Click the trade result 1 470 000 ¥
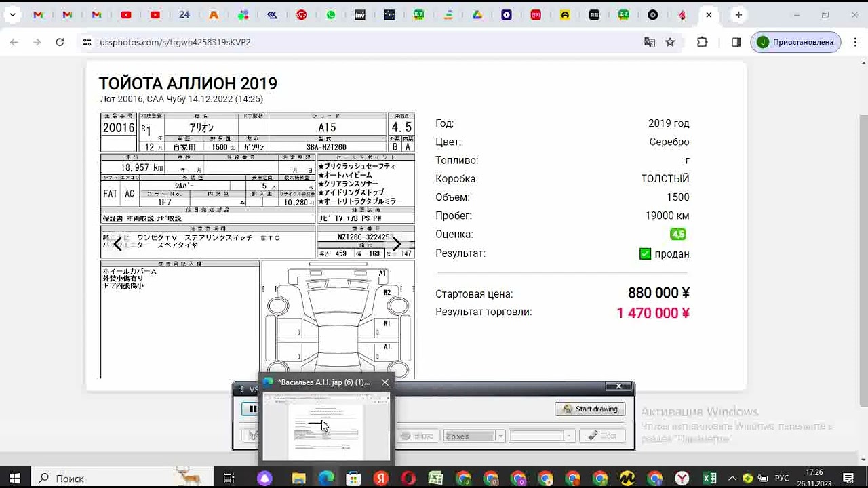The height and width of the screenshot is (488, 868). [653, 313]
